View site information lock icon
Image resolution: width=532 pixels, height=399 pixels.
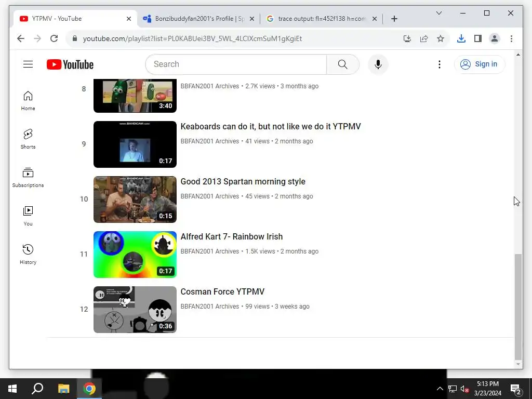75,38
